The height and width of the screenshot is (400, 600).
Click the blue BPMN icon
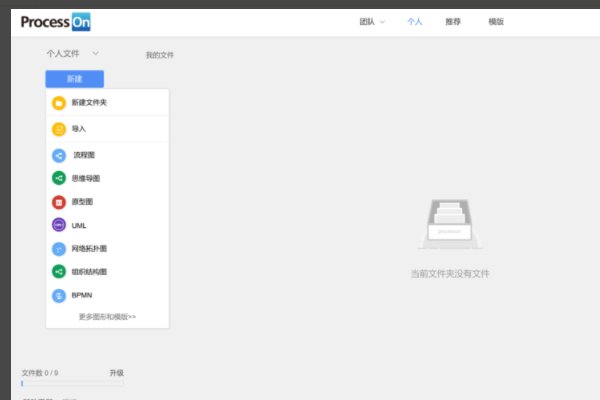(59, 296)
